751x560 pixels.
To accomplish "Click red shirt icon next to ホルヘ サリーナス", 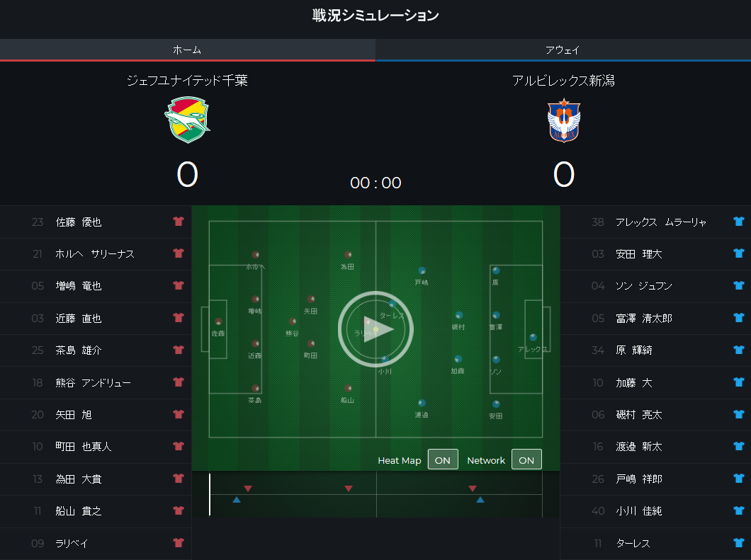I will point(179,253).
